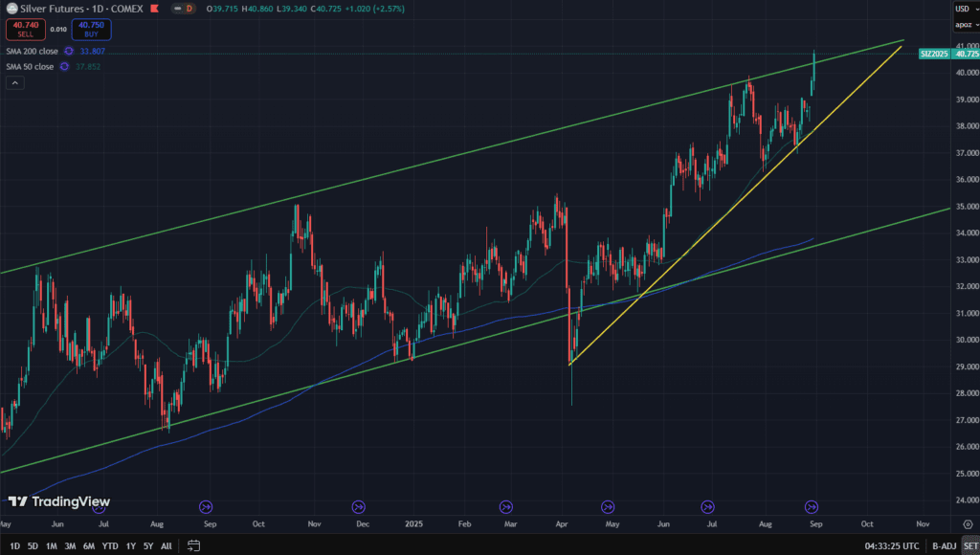
Task: Toggle B-ADJ back adjustment
Action: point(944,545)
